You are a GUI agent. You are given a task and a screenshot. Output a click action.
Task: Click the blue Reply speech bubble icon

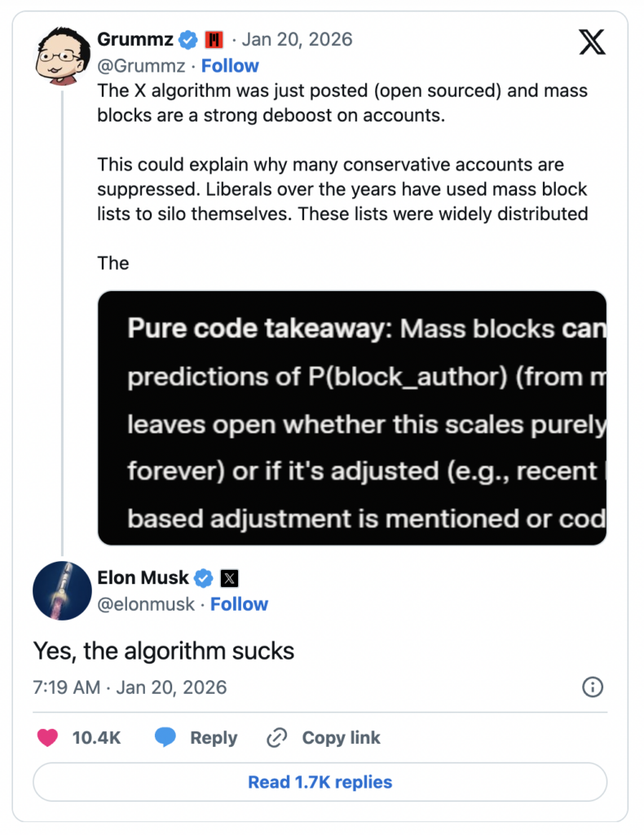pyautogui.click(x=165, y=738)
